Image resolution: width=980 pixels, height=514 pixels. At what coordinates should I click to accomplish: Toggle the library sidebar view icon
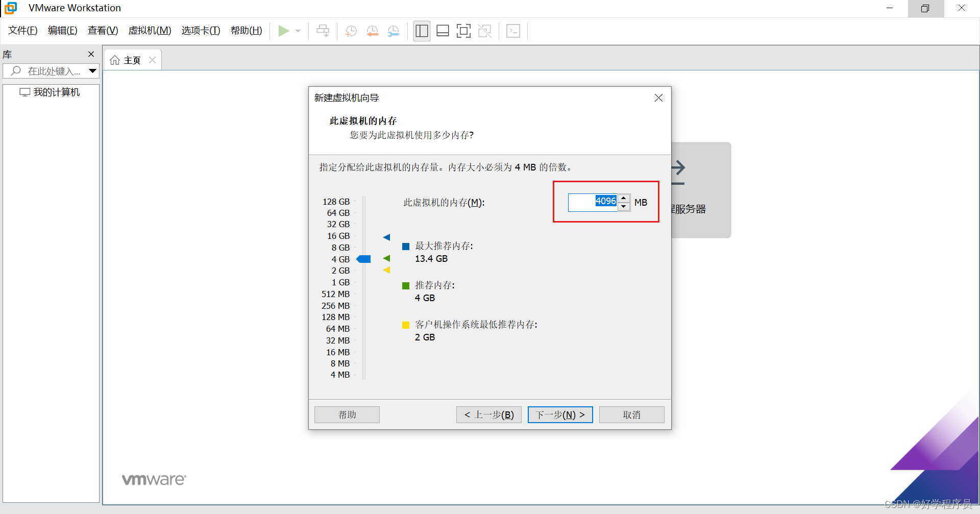click(422, 31)
